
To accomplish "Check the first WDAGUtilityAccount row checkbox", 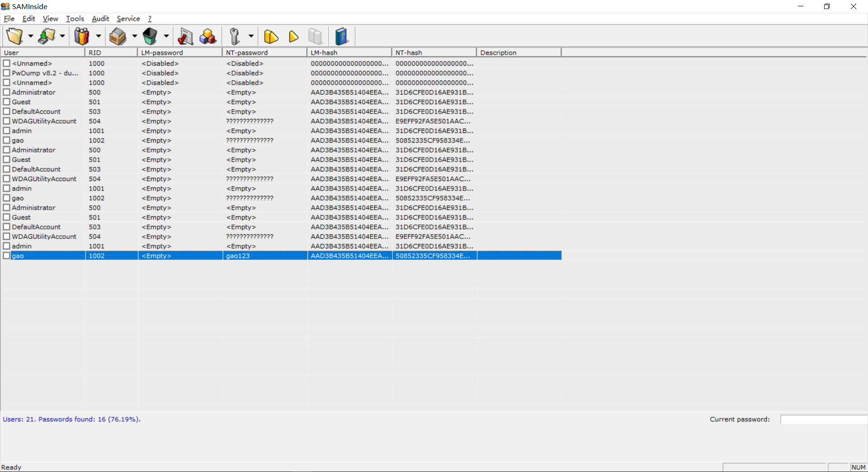I will 7,121.
